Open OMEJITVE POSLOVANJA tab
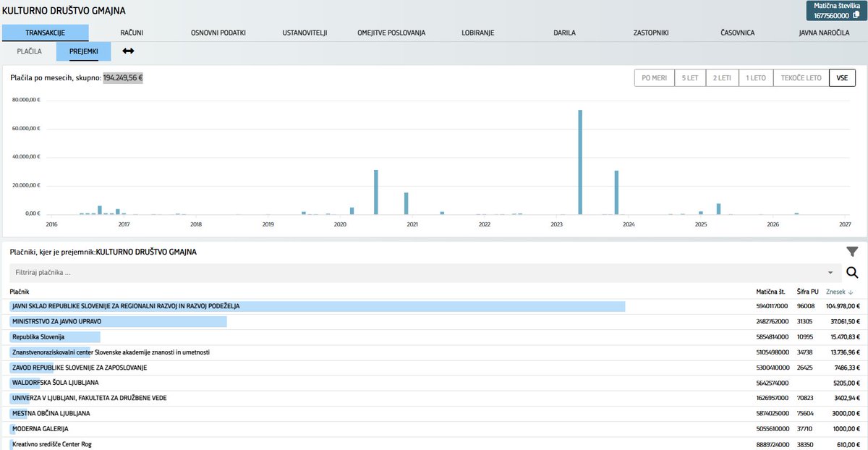The height and width of the screenshot is (450, 868). (391, 33)
